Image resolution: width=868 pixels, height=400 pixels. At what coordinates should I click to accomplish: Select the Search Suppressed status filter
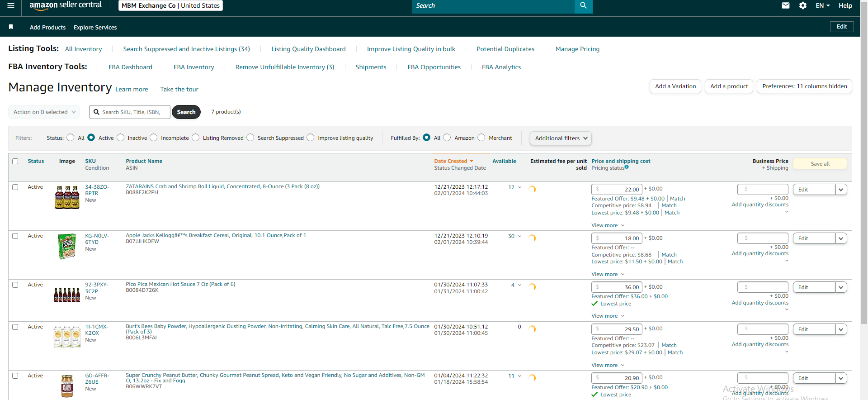[250, 138]
